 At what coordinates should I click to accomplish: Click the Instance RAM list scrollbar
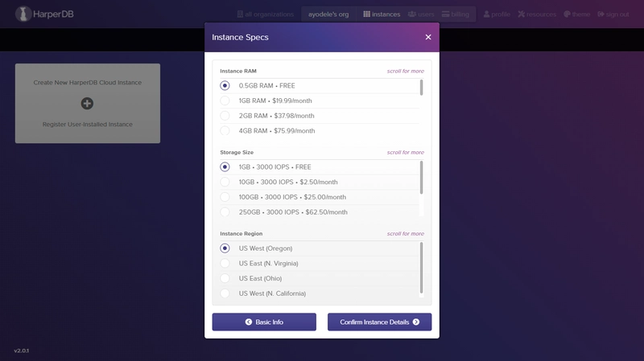(421, 88)
